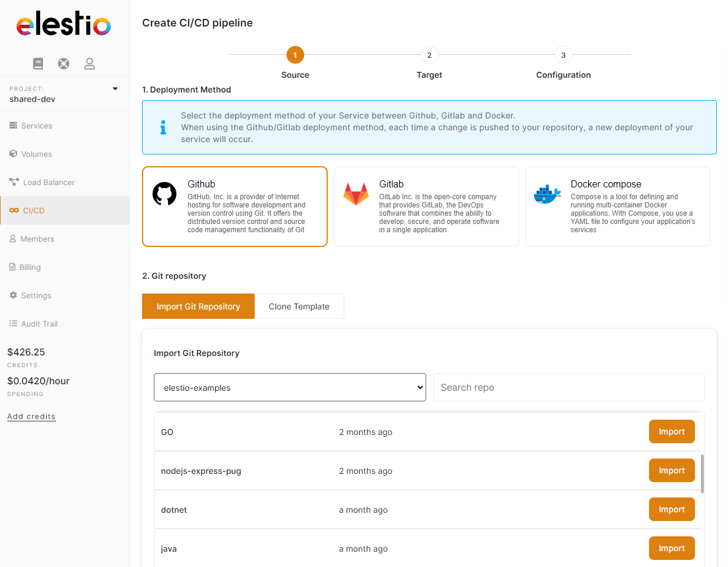Open the user account icon

[x=90, y=64]
